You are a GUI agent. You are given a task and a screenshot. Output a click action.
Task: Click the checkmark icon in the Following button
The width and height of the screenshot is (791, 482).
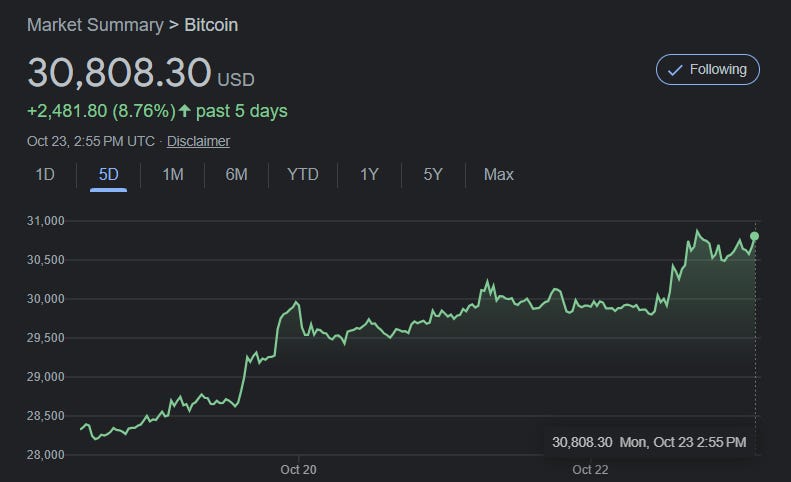pos(675,70)
